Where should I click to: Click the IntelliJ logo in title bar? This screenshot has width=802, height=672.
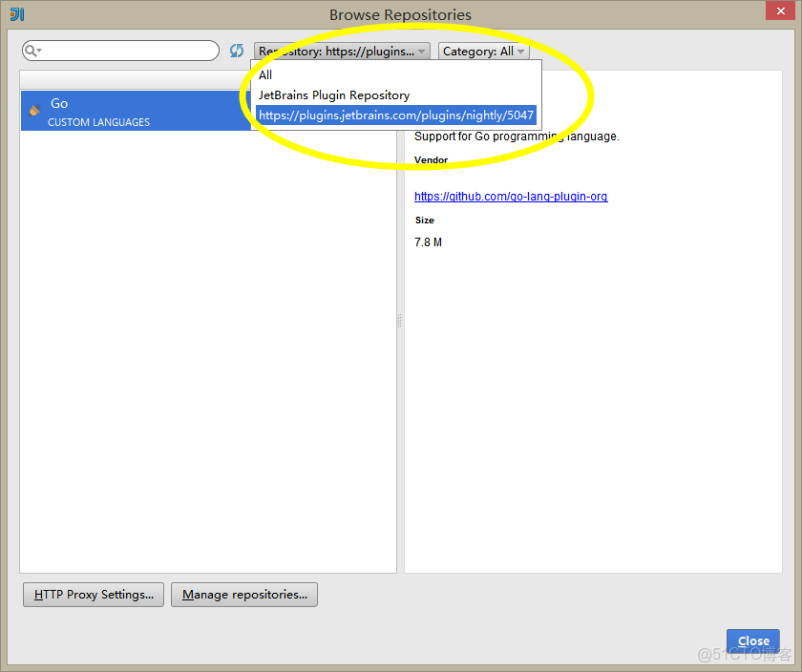coord(17,14)
